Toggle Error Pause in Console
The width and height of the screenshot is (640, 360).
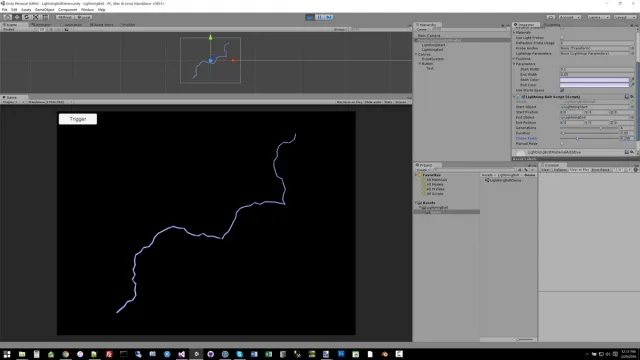(600, 170)
